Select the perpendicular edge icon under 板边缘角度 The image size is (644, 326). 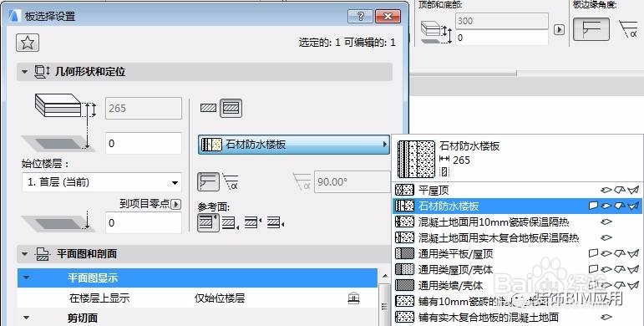tap(591, 28)
